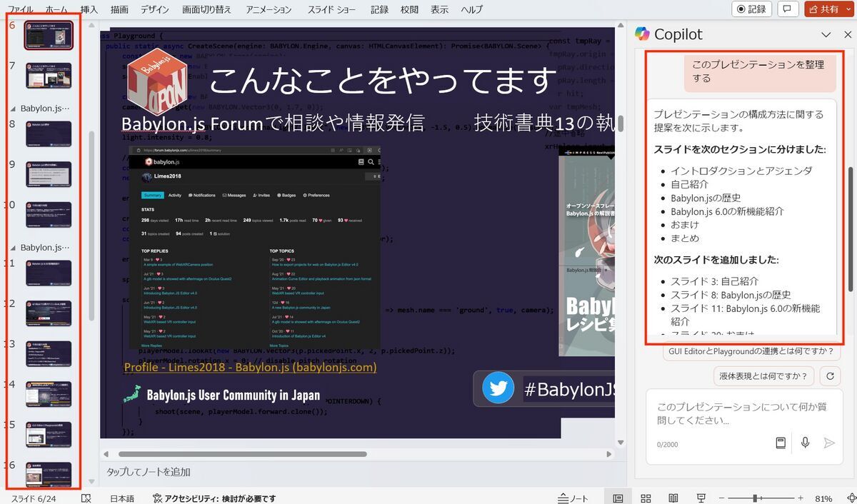Click the horizontal scrollbar under the slide
The width and height of the screenshot is (857, 504).
pyautogui.click(x=243, y=454)
